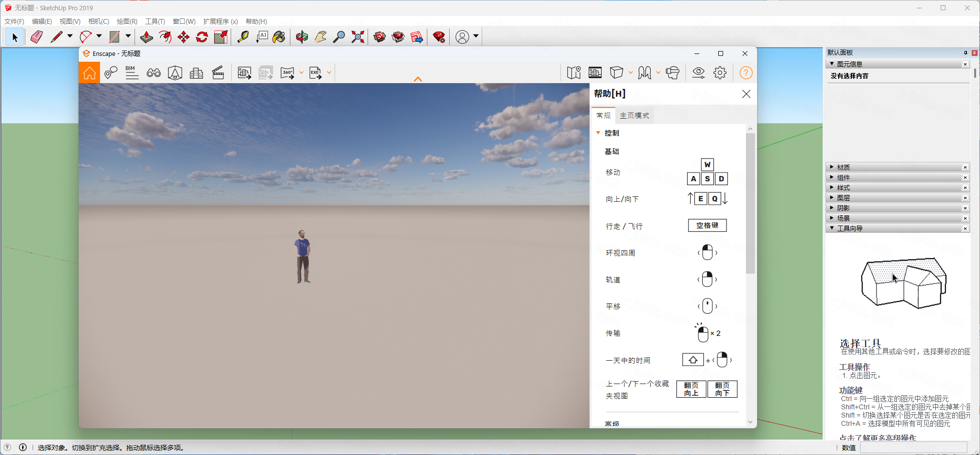The height and width of the screenshot is (455, 980).
Task: Open the 3D Warehouse icon
Action: tap(380, 37)
